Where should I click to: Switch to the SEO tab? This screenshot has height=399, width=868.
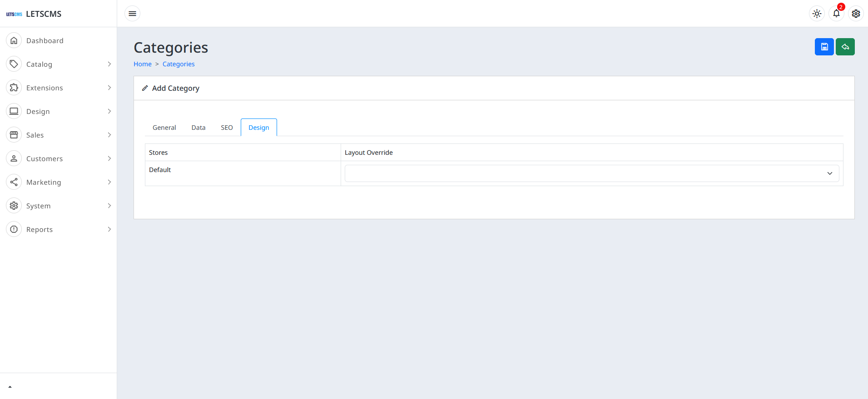click(227, 128)
